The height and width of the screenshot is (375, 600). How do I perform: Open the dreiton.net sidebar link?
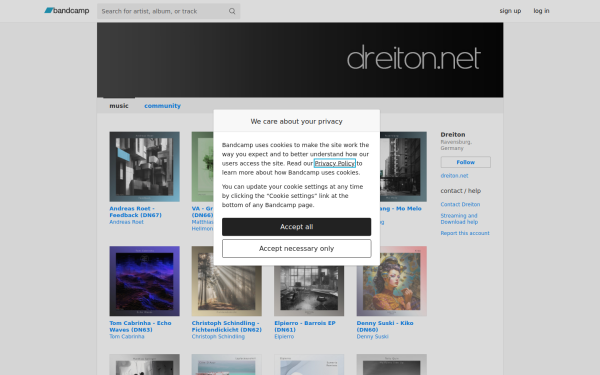[x=454, y=176]
